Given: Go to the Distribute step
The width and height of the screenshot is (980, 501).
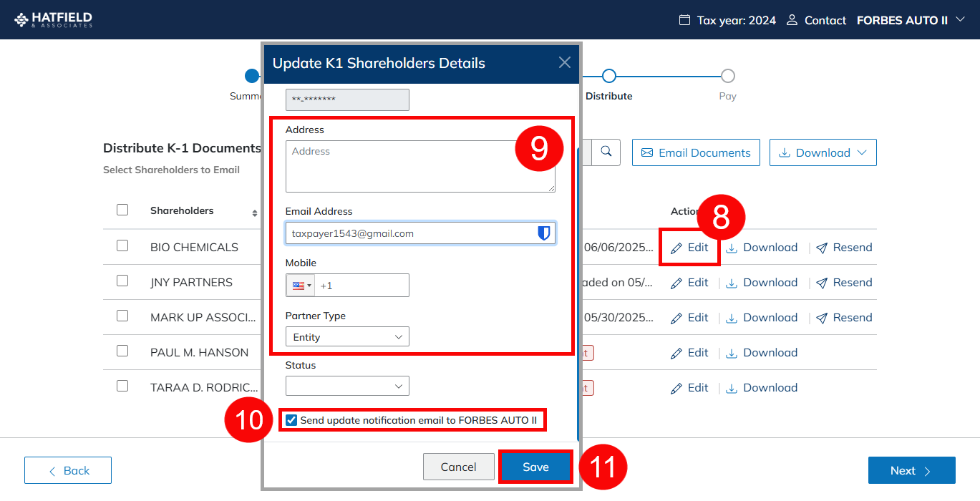Looking at the screenshot, I should tap(608, 77).
